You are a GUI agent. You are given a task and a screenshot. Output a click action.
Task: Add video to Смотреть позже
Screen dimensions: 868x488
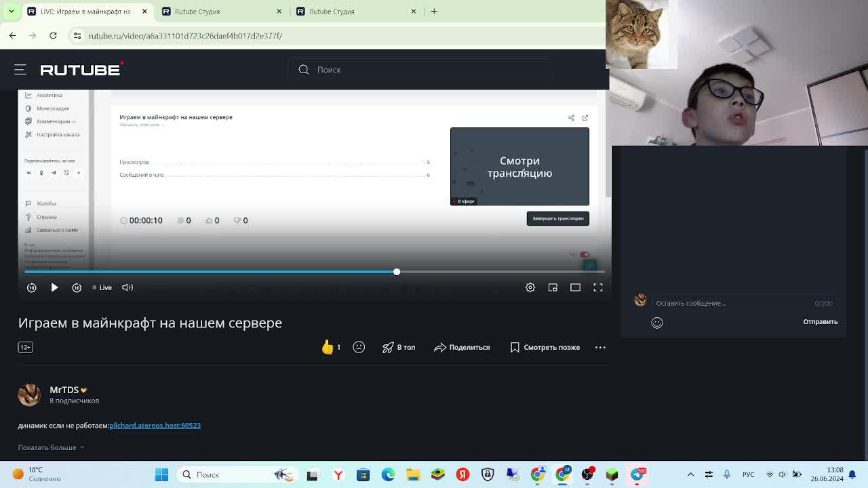click(545, 347)
